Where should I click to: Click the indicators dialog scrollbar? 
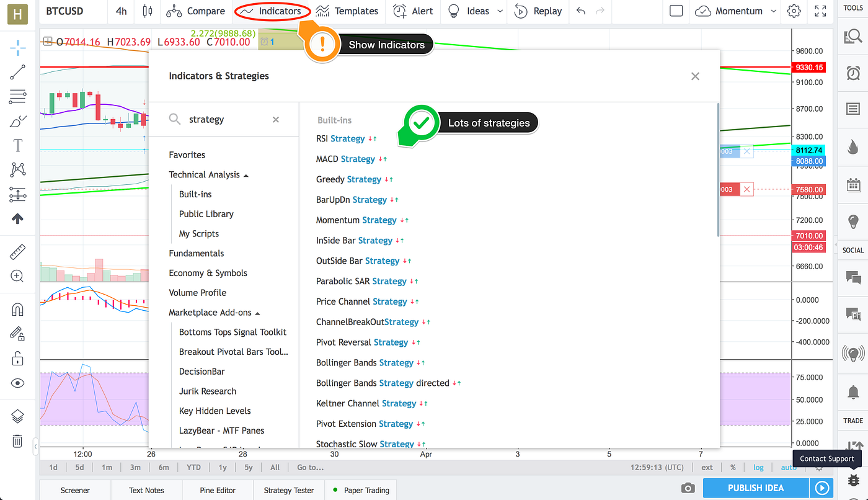718,171
